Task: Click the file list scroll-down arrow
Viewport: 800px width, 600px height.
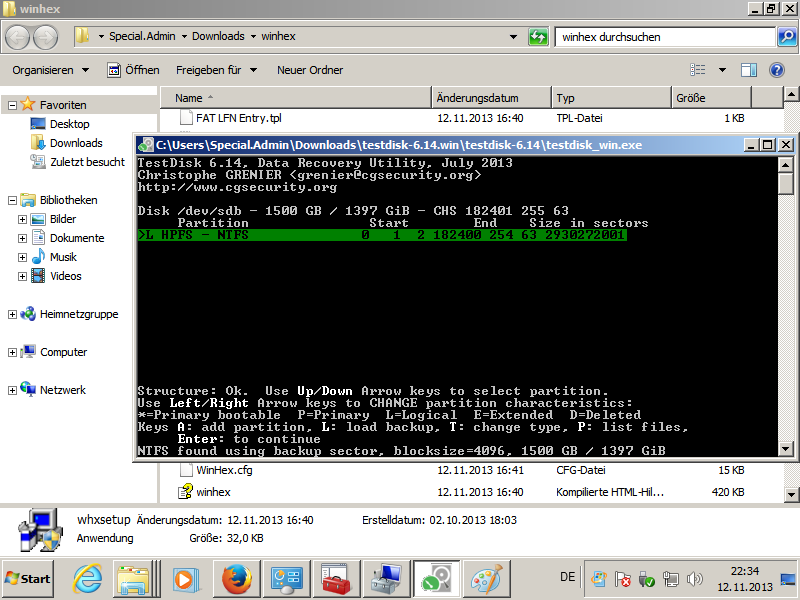Action: [791, 494]
